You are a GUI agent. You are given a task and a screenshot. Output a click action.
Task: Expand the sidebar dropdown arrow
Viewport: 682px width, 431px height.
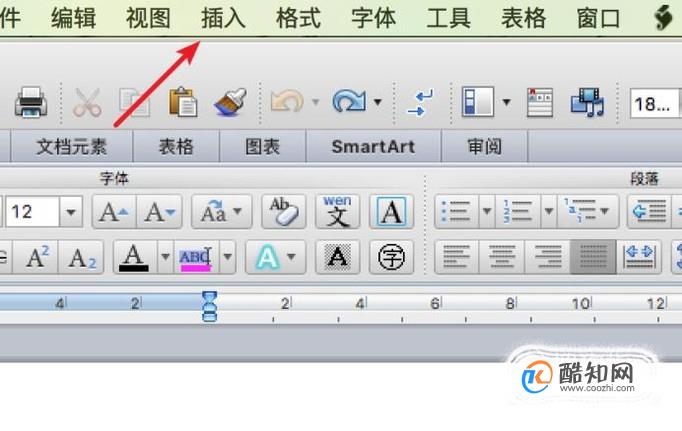click(x=506, y=102)
